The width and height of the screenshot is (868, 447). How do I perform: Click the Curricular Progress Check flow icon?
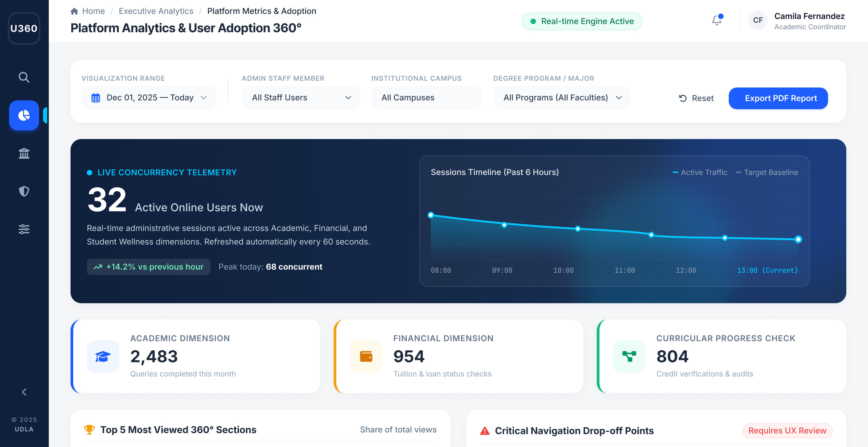point(629,356)
